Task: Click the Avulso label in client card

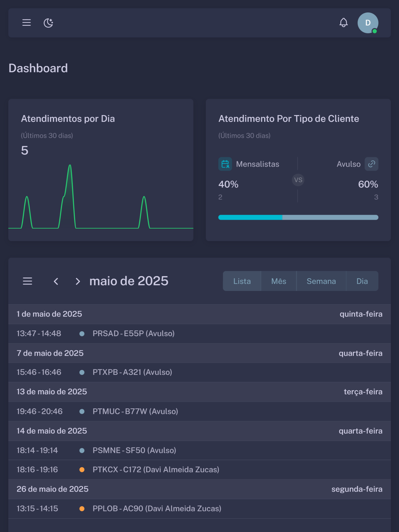Action: pos(349,164)
